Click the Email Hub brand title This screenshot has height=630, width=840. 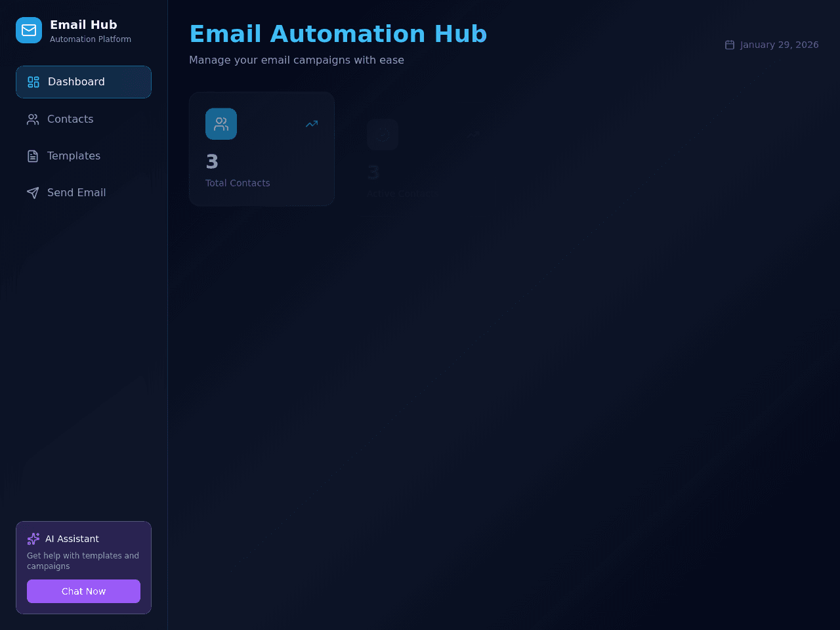click(x=83, y=25)
